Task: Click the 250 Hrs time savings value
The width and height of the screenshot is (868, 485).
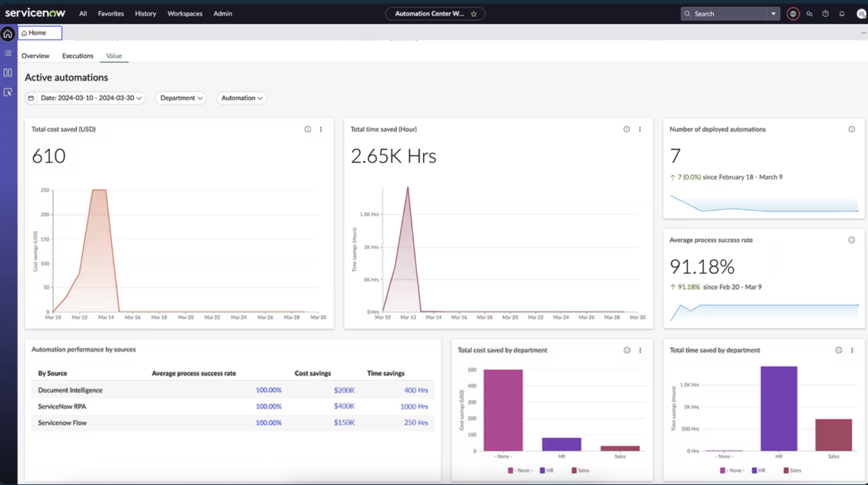Action: click(x=416, y=422)
